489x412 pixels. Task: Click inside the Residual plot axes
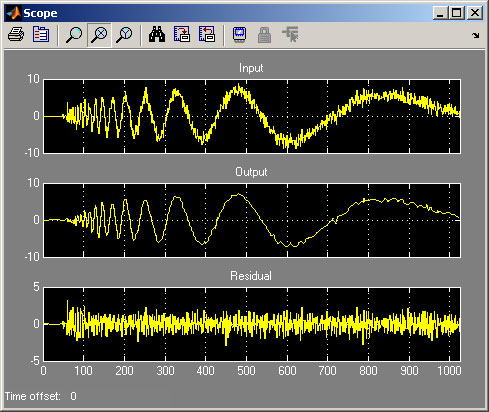pos(252,324)
